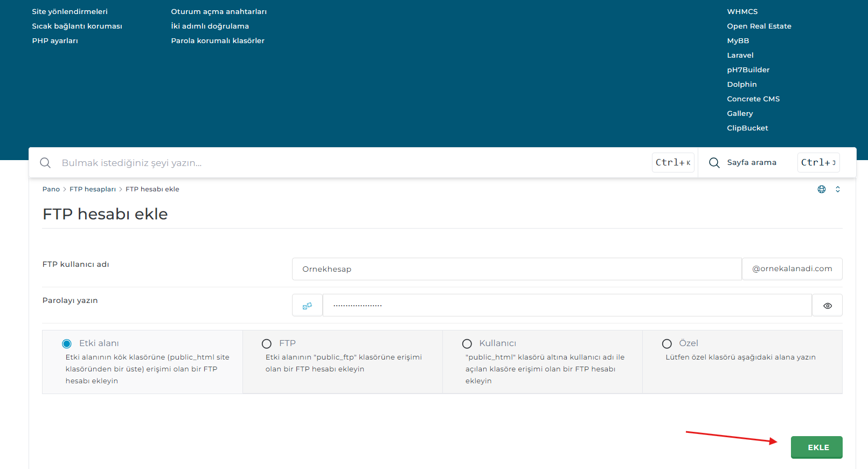
Task: Focus the password input field
Action: [x=567, y=306]
